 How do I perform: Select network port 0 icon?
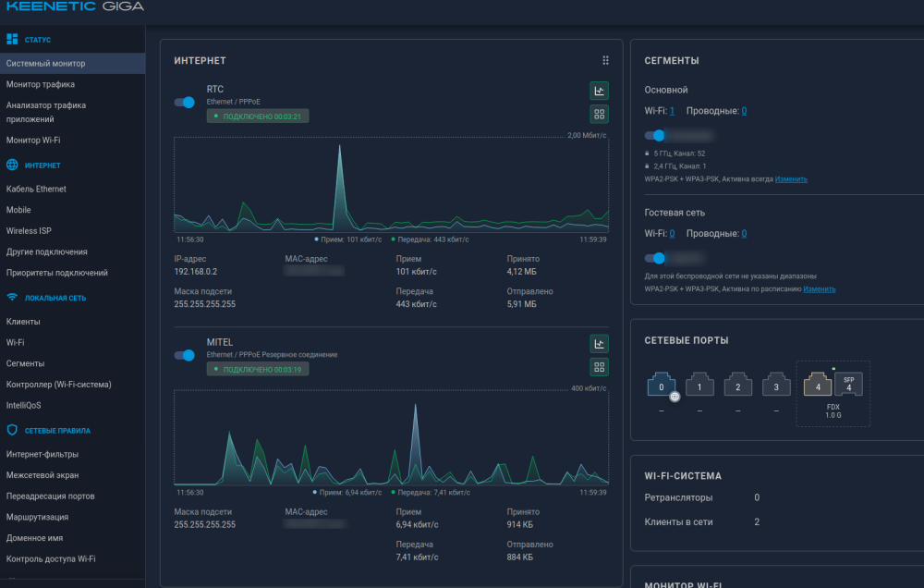coord(662,385)
